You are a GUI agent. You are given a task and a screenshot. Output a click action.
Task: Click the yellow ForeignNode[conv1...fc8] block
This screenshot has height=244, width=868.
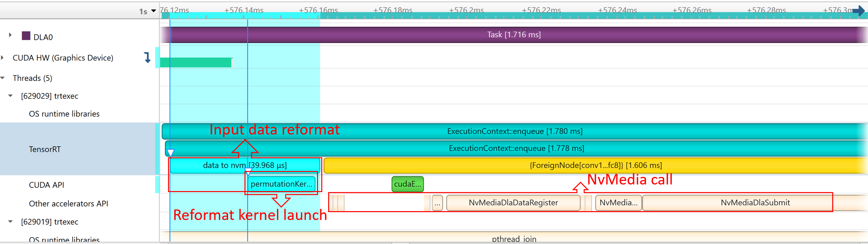coord(595,166)
